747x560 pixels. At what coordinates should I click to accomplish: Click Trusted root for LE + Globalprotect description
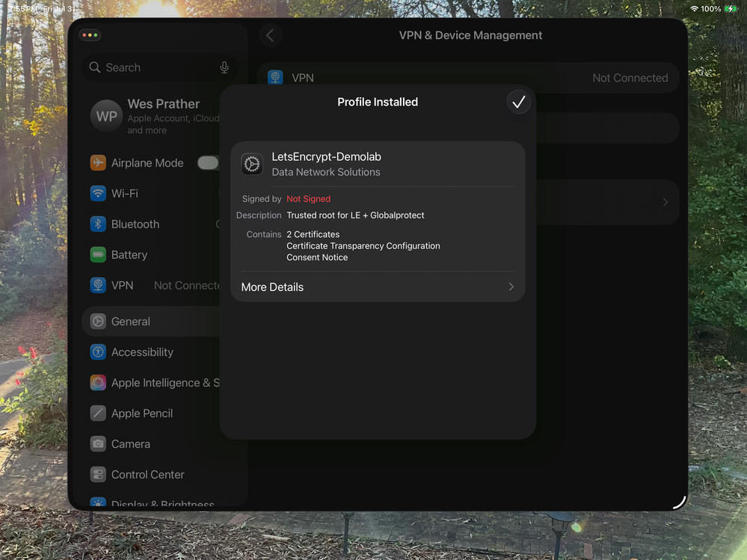(x=355, y=215)
